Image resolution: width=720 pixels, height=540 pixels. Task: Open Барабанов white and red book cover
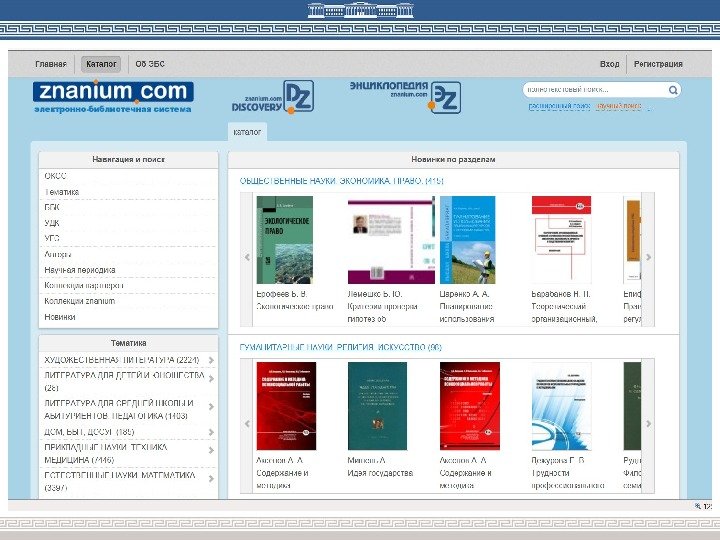[x=561, y=240]
